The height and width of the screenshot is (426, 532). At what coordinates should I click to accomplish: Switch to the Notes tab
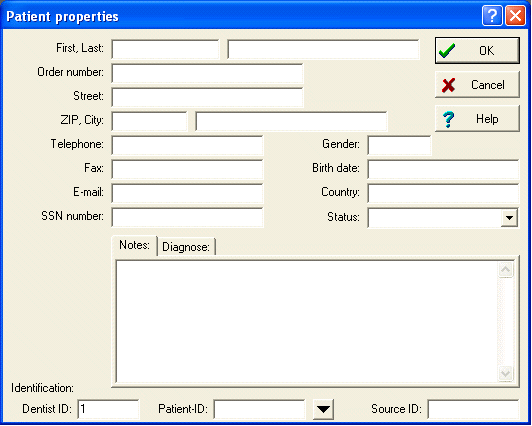[134, 245]
